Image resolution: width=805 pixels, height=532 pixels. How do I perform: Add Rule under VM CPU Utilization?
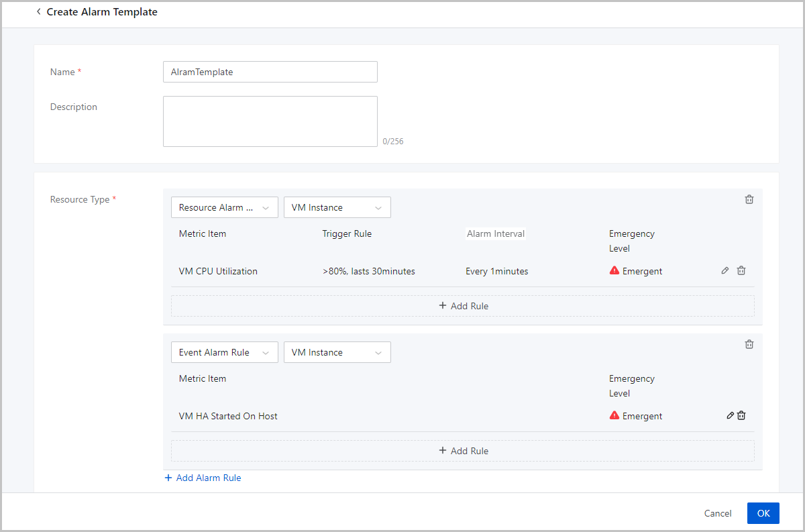[463, 306]
